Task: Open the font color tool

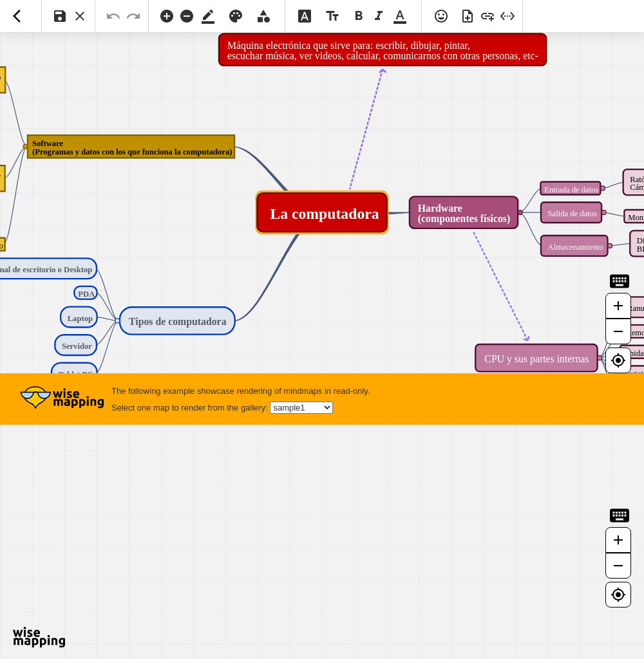Action: [400, 16]
